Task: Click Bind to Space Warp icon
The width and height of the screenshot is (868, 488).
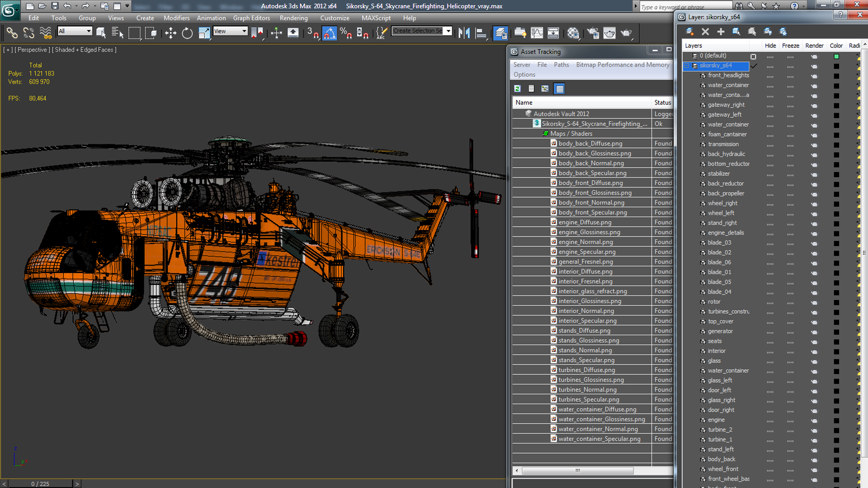Action: (x=46, y=33)
